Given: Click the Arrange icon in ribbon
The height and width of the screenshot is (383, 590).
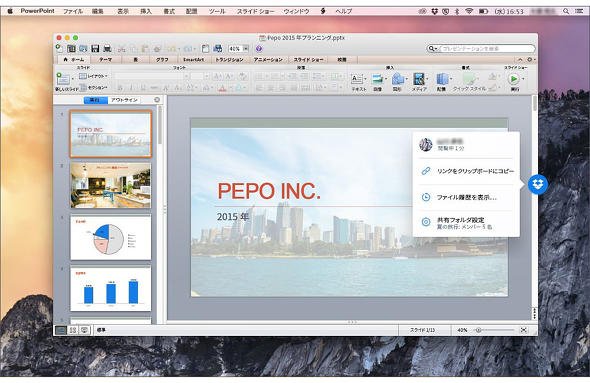Looking at the screenshot, I should pos(441,79).
